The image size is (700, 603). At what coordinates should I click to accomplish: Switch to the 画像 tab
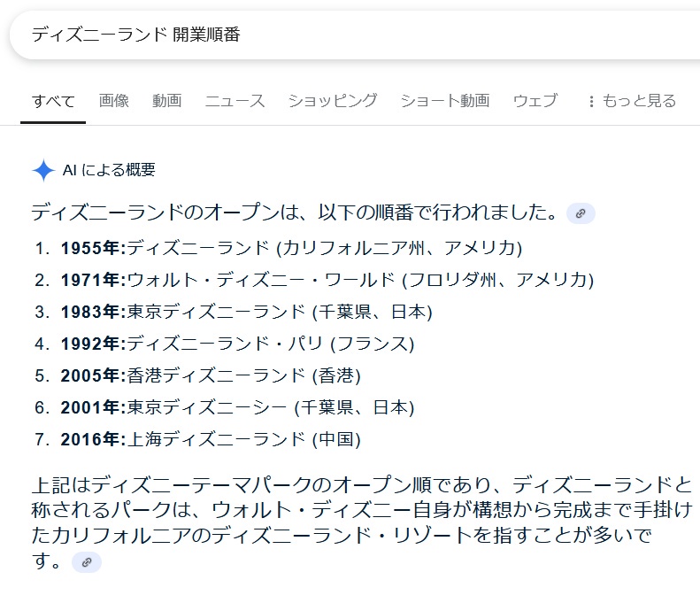pyautogui.click(x=114, y=101)
